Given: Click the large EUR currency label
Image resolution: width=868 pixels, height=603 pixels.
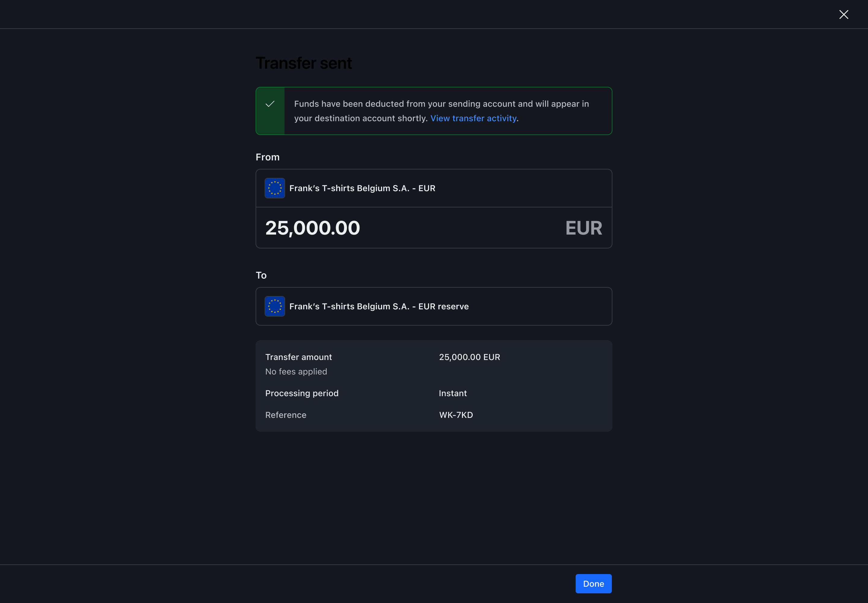Looking at the screenshot, I should click(x=583, y=228).
